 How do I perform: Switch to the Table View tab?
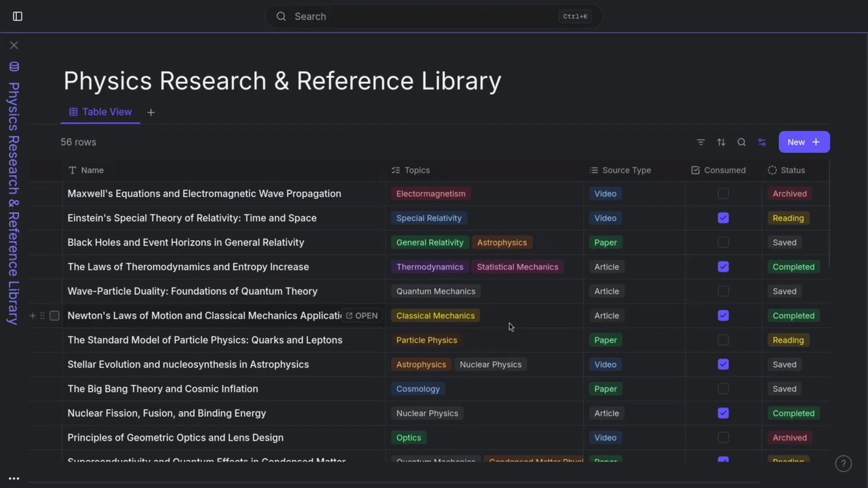click(x=100, y=112)
